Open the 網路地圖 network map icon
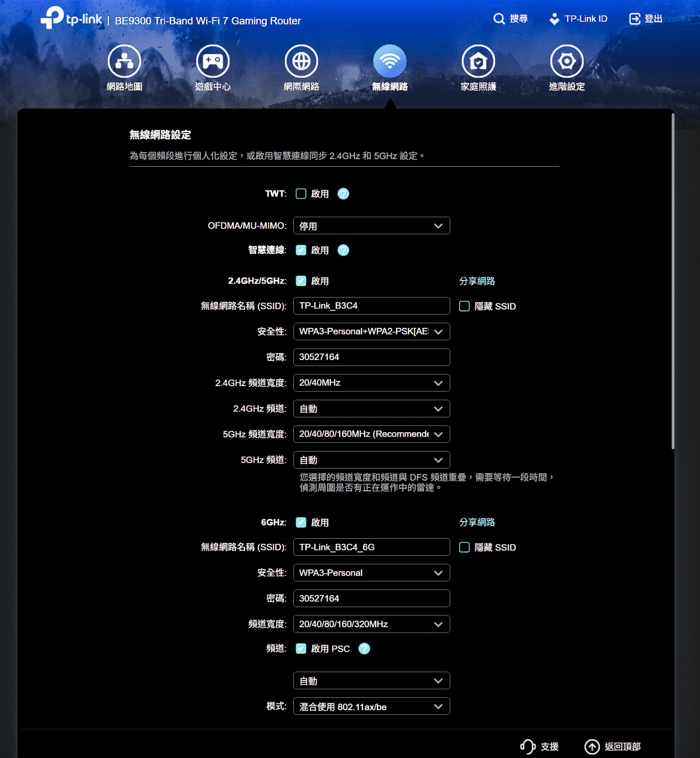The width and height of the screenshot is (700, 758). pyautogui.click(x=124, y=62)
